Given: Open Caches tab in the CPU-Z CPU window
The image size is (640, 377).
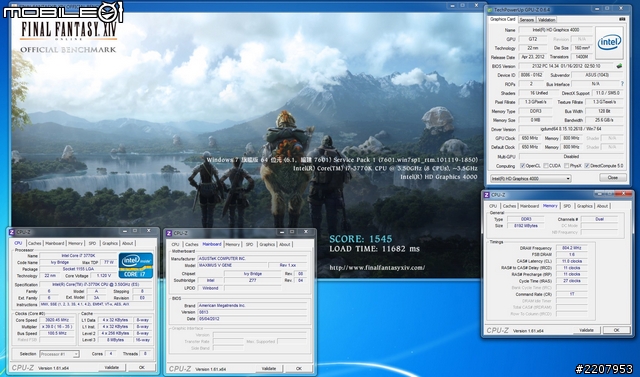Looking at the screenshot, I should point(35,243).
